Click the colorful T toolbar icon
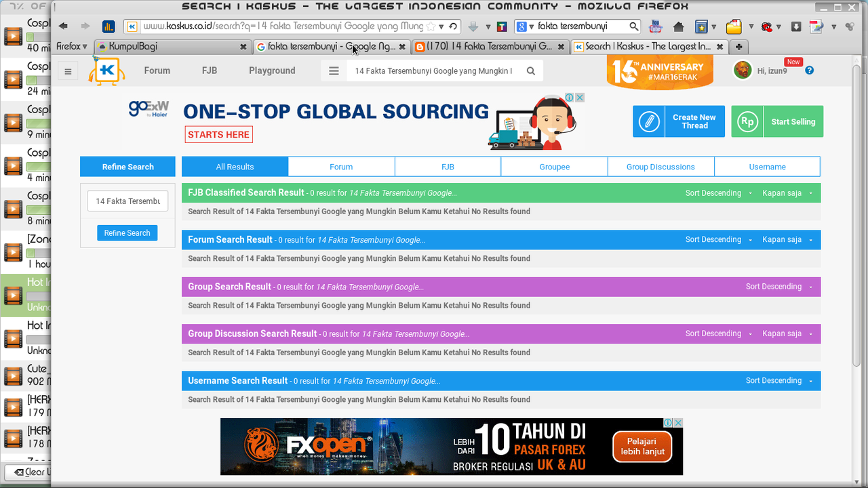 tap(502, 26)
